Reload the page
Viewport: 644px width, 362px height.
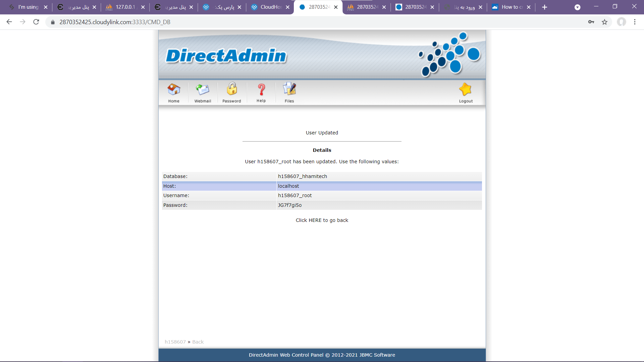tap(36, 22)
